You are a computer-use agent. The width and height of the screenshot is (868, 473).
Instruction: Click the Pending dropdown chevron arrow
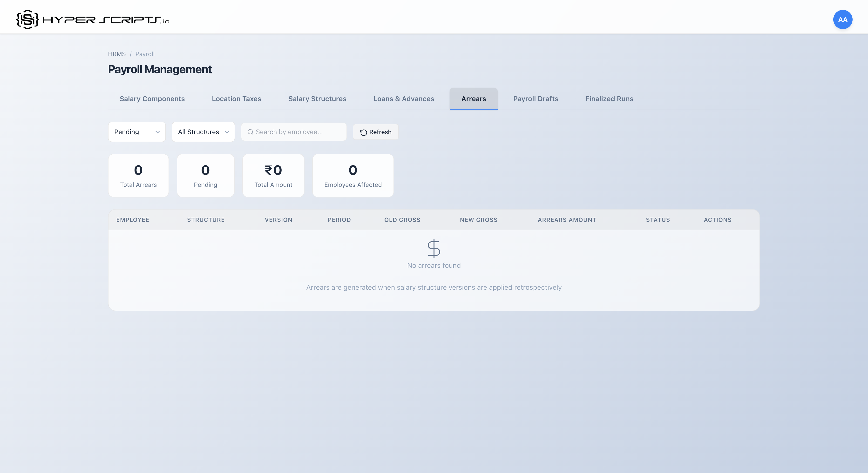point(157,132)
